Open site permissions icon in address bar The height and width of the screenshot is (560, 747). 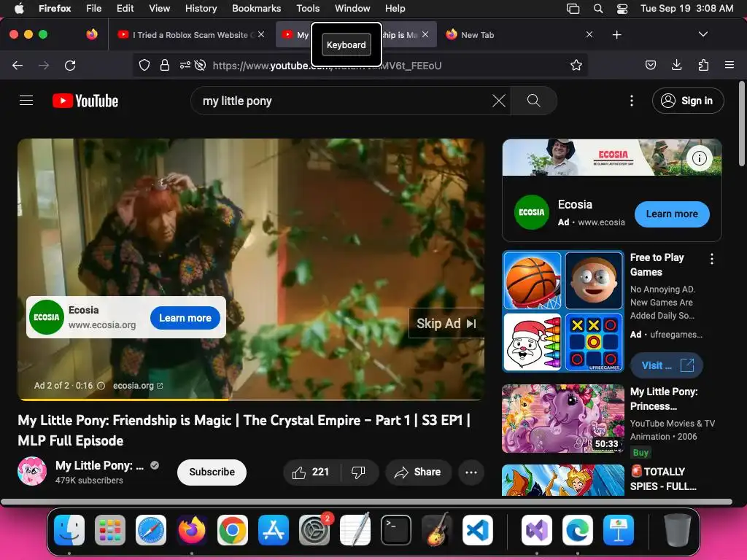pos(185,65)
